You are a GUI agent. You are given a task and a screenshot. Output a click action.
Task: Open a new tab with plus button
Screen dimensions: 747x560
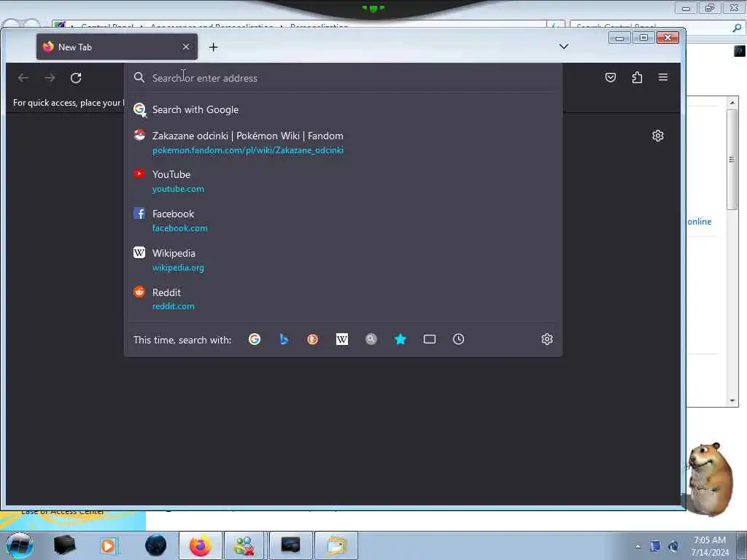[214, 47]
